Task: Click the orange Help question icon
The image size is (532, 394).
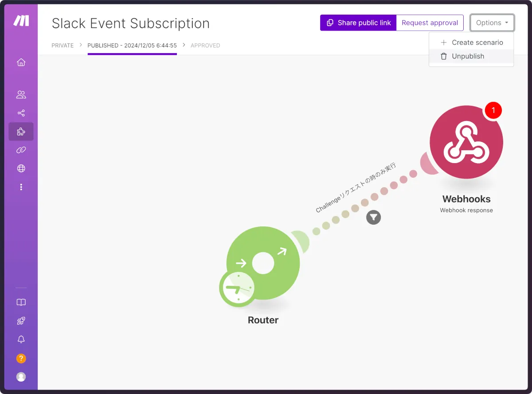Action: click(x=21, y=358)
